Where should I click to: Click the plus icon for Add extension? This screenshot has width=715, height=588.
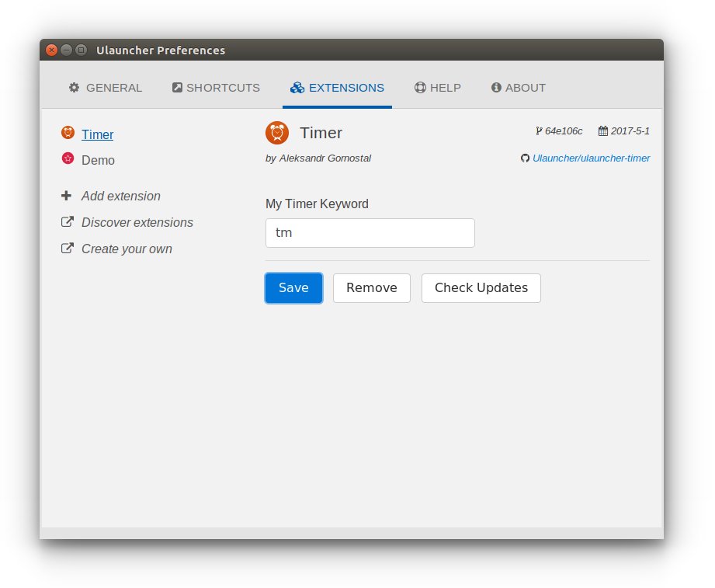pyautogui.click(x=66, y=196)
